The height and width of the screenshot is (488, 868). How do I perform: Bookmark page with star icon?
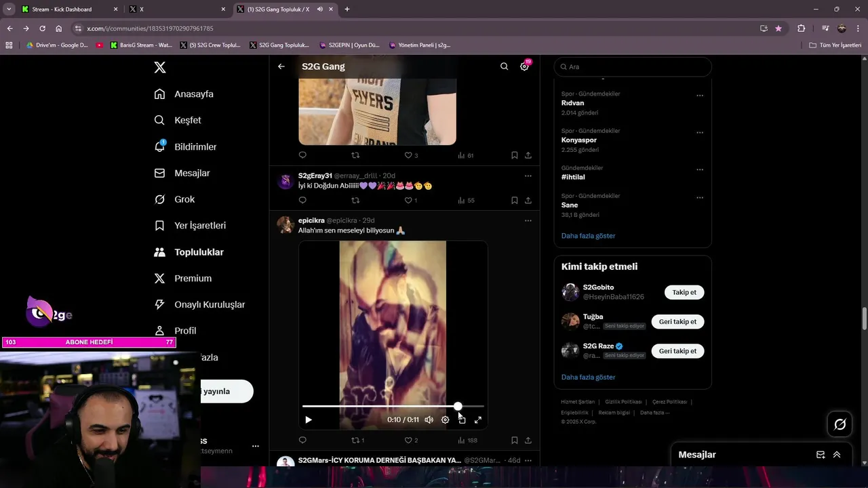tap(778, 28)
